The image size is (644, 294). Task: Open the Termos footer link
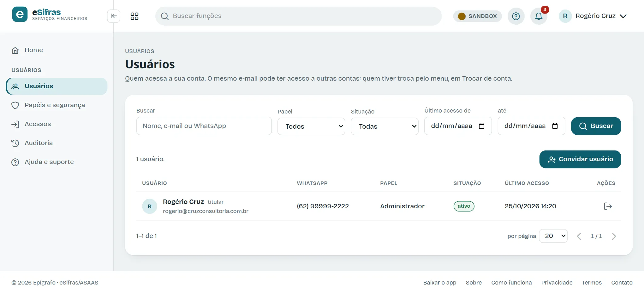(x=592, y=283)
